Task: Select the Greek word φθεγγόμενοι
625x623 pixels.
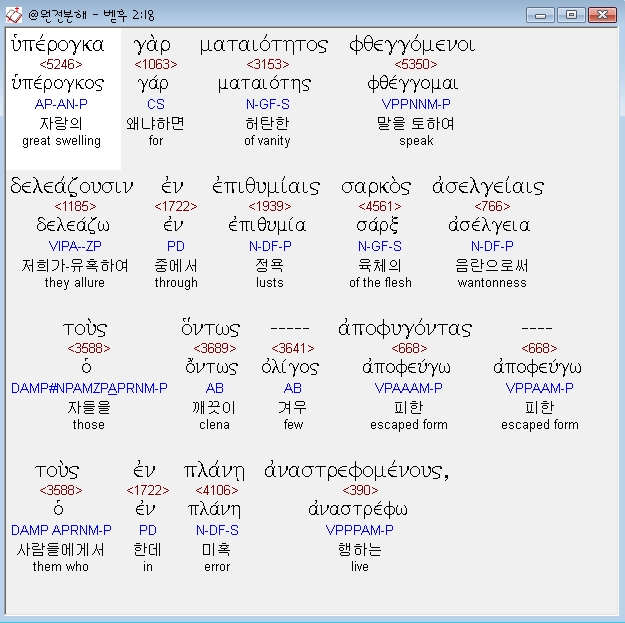Action: [412, 45]
